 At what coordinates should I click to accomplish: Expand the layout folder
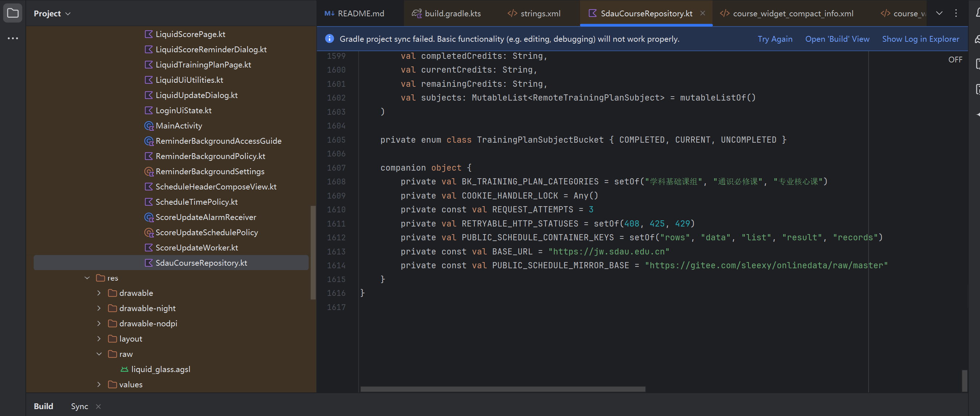99,339
